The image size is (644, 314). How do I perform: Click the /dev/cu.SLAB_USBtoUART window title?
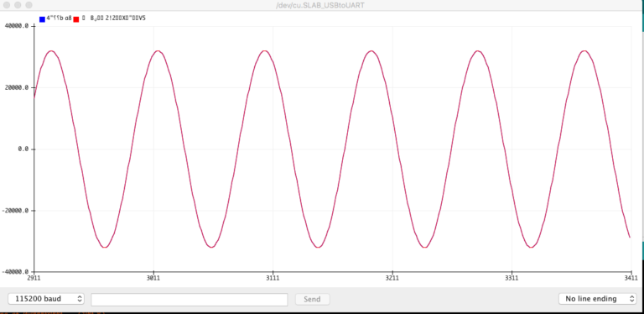coord(320,5)
